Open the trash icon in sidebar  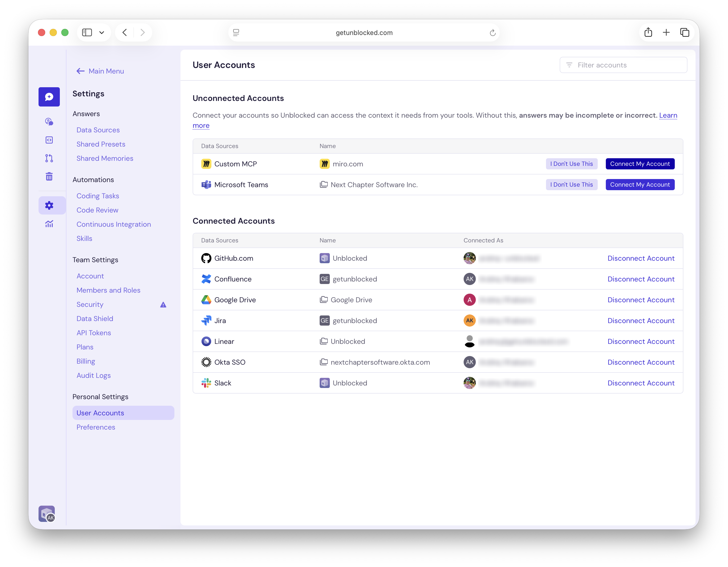point(49,176)
